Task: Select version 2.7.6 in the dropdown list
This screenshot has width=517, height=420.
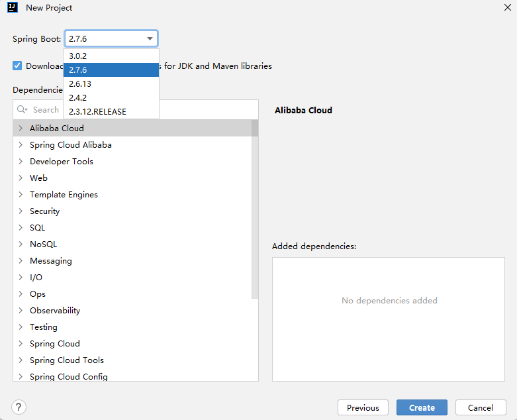Action: point(111,70)
